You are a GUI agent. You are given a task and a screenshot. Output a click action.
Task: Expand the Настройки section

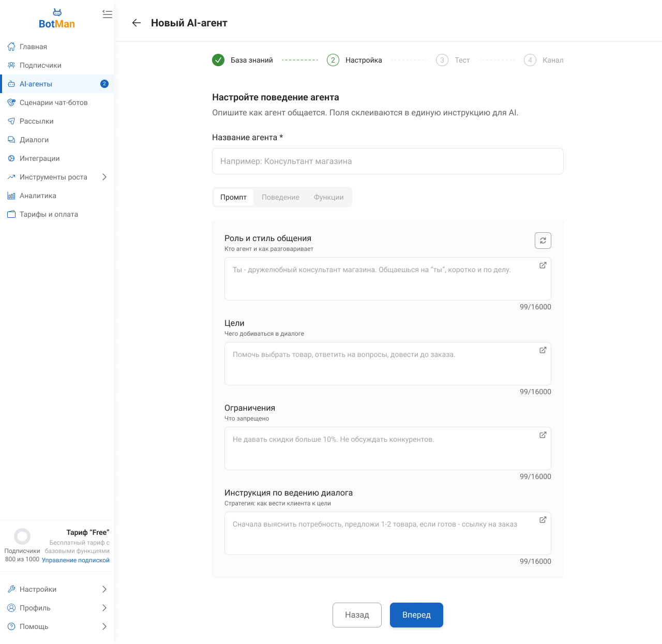[x=104, y=589]
